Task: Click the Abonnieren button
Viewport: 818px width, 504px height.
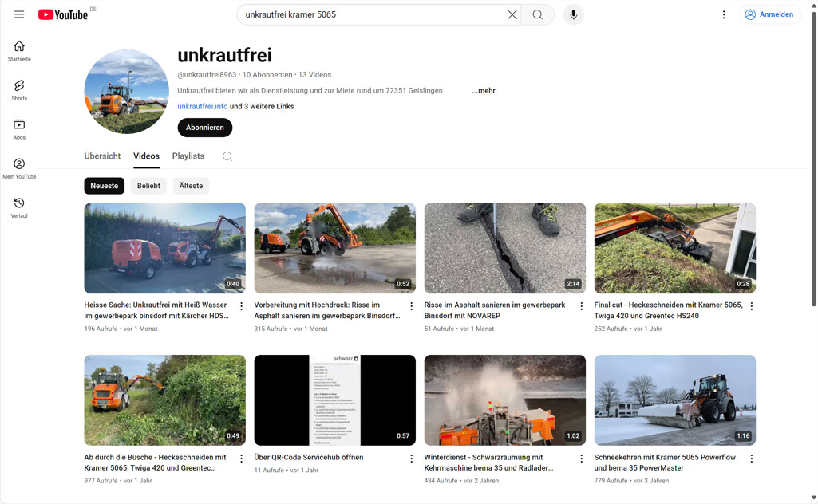Action: [204, 128]
